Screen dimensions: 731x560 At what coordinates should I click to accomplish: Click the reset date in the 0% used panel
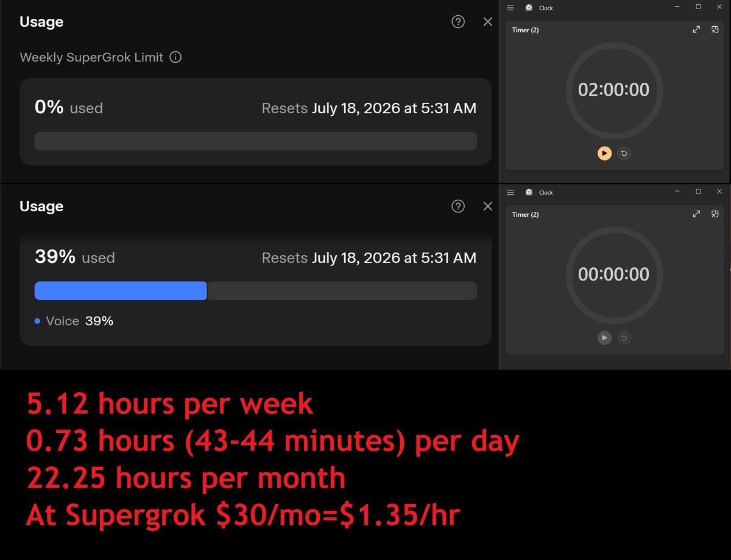(x=394, y=109)
